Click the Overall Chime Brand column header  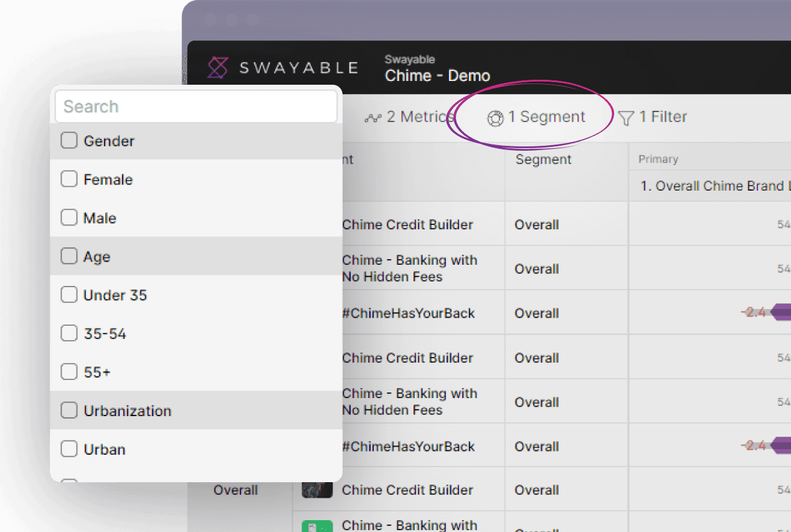click(x=715, y=186)
